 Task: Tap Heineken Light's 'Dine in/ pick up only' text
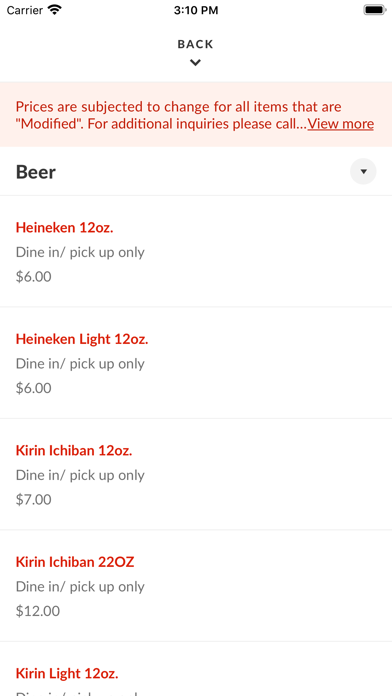(x=80, y=364)
